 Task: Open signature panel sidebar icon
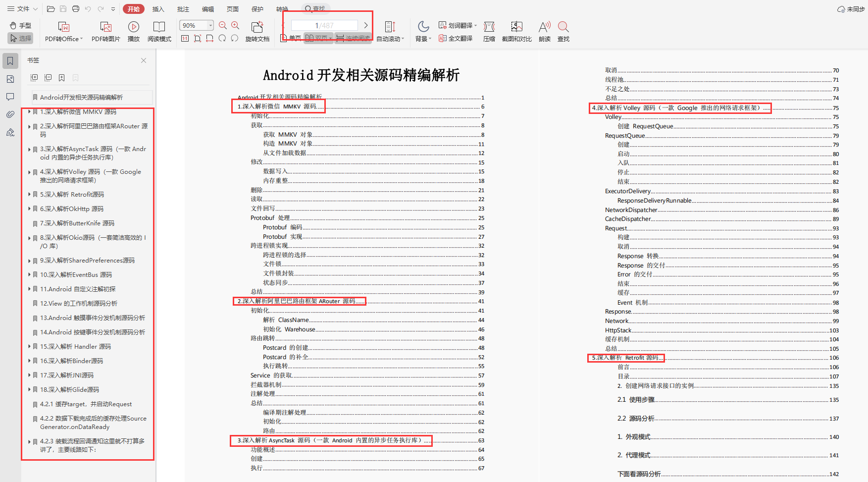[x=10, y=132]
